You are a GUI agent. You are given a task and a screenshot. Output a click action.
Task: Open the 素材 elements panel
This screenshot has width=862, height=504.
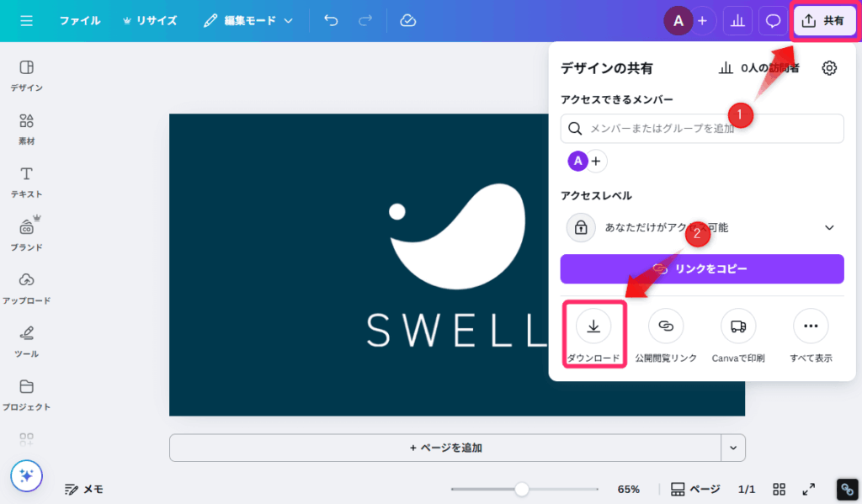pos(26,129)
